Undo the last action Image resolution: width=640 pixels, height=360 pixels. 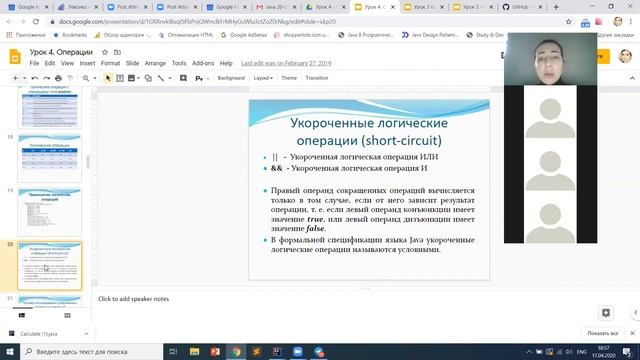click(35, 78)
